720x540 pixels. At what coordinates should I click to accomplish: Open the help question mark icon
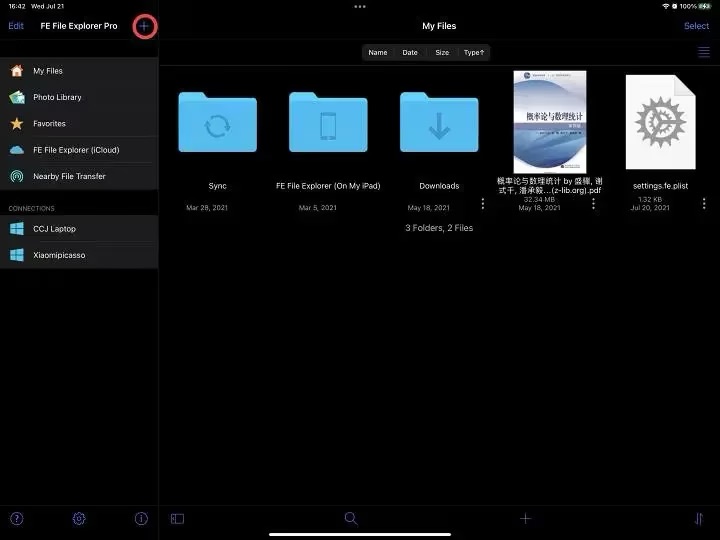point(17,518)
